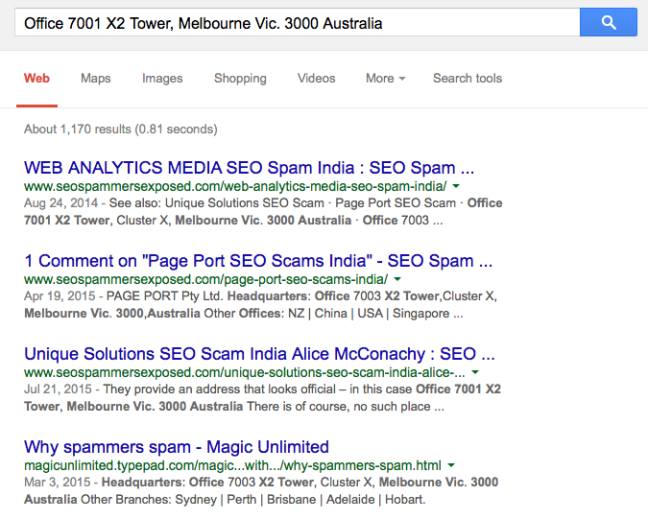Expand arrow beside unique-solutions-seo-scam URL
The image size is (648, 519).
(x=474, y=372)
